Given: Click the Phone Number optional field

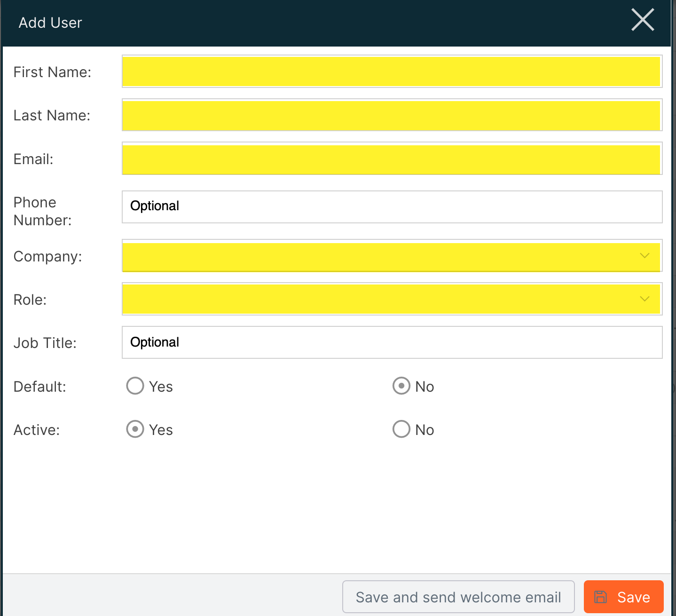Looking at the screenshot, I should click(392, 207).
